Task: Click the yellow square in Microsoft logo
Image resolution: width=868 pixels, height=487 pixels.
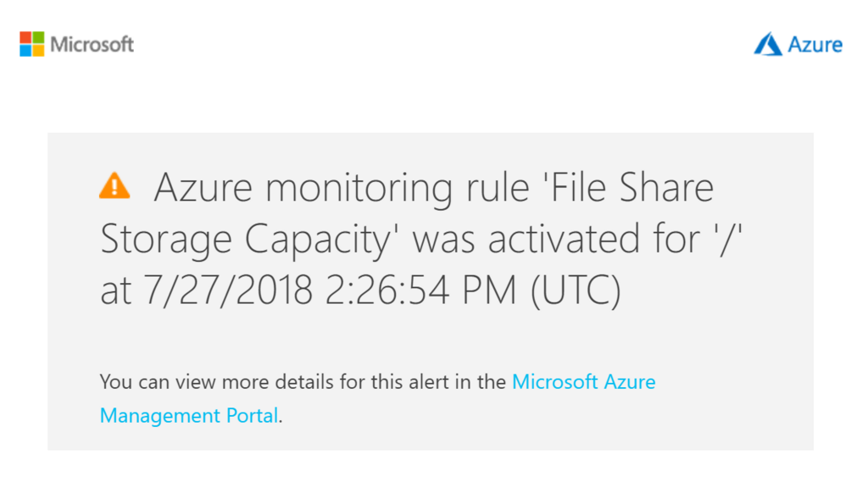Action: [x=38, y=51]
